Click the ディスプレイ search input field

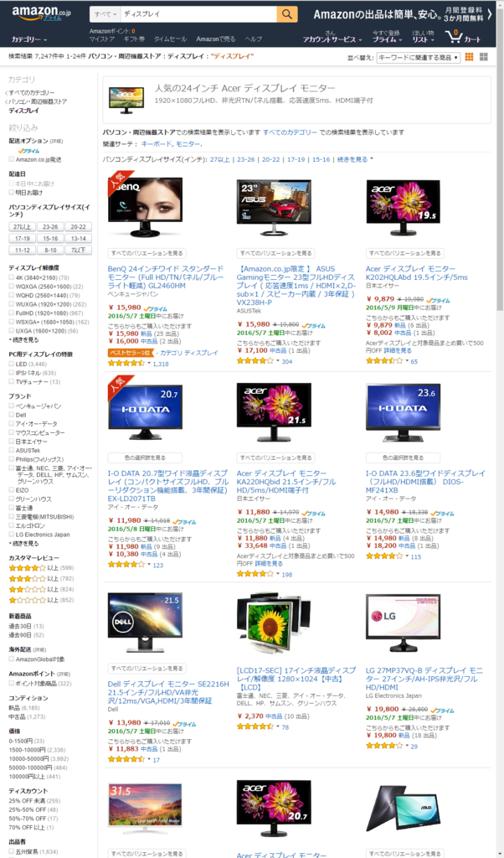pos(198,13)
